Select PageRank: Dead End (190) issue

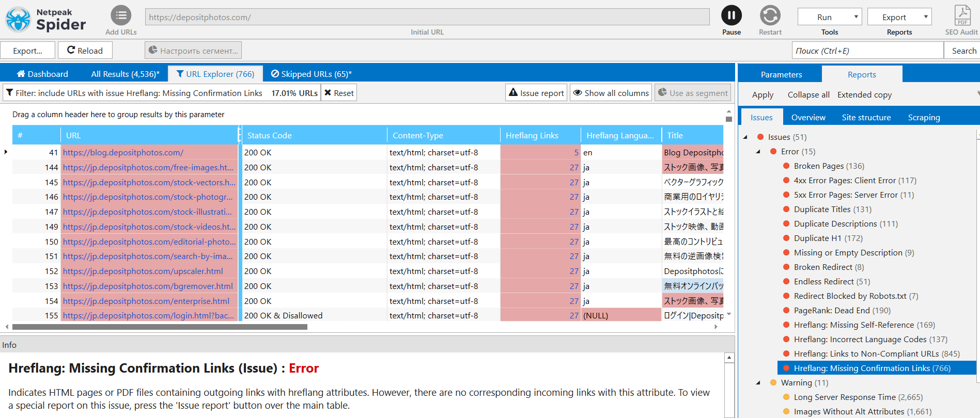(842, 311)
